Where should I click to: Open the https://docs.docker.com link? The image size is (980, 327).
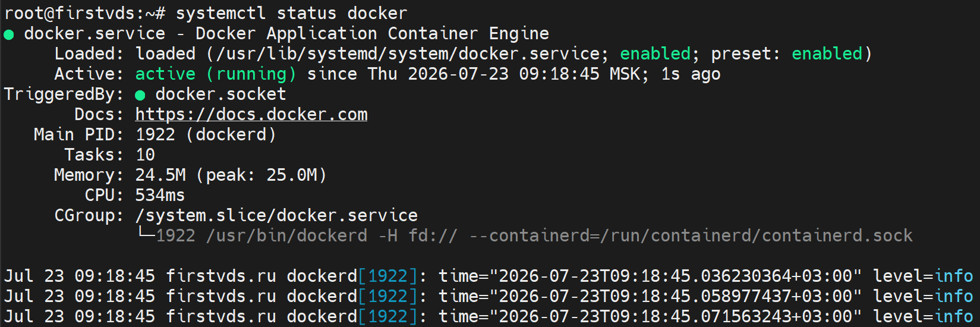point(251,114)
